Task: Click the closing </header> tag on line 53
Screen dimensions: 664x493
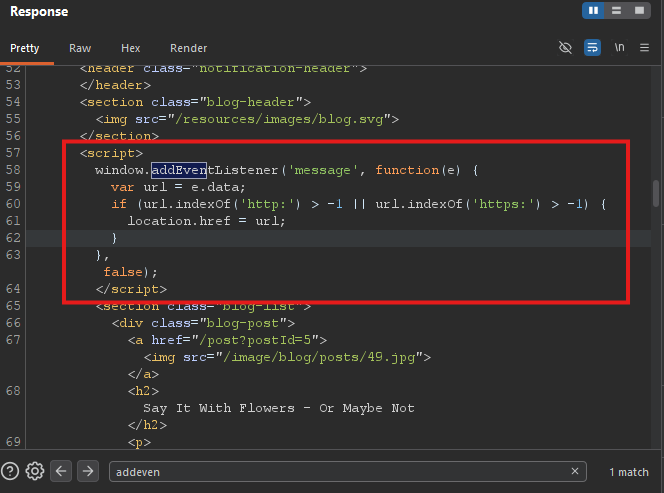Action: pyautogui.click(x=115, y=86)
